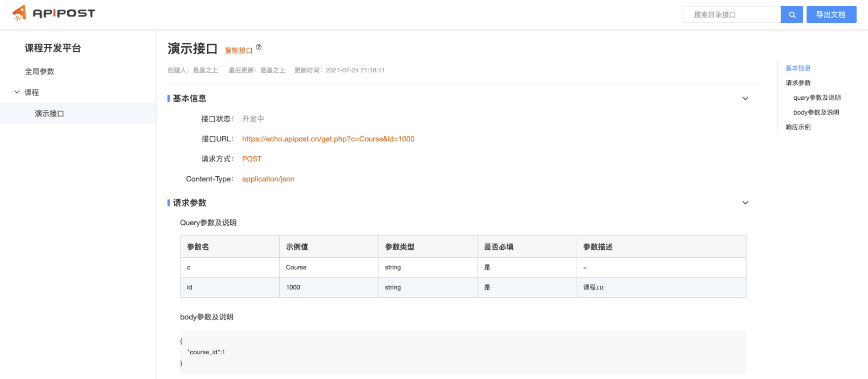
Task: Click the string type cell in id row
Action: tap(427, 288)
